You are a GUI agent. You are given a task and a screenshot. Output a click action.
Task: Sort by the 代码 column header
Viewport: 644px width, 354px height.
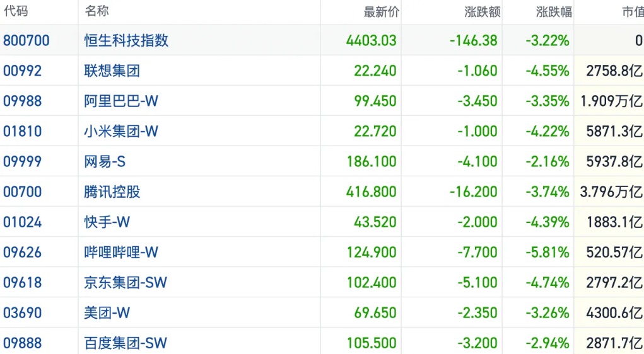(x=16, y=11)
